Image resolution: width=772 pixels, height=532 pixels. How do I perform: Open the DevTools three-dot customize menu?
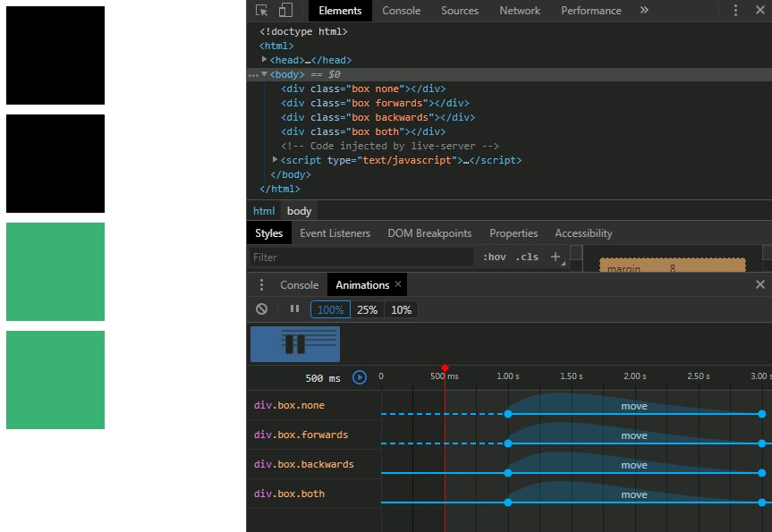click(735, 11)
